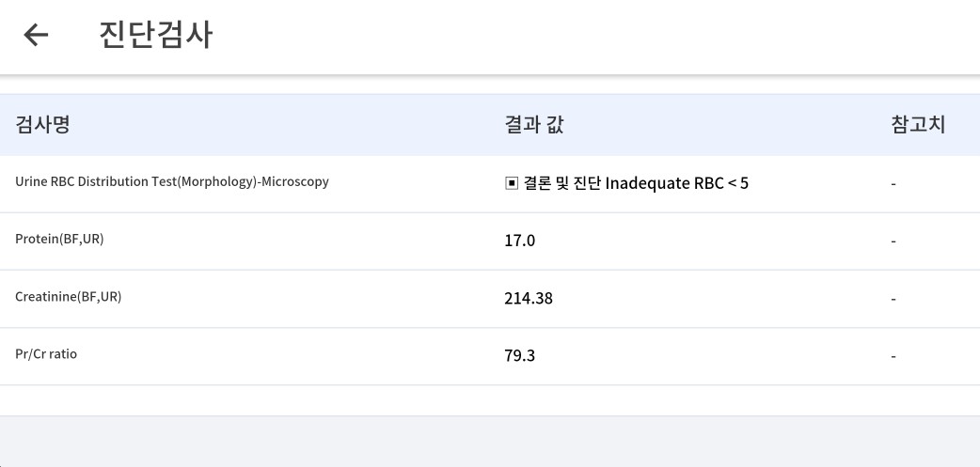Select the Urine RBC Distribution Test row

pos(490,183)
